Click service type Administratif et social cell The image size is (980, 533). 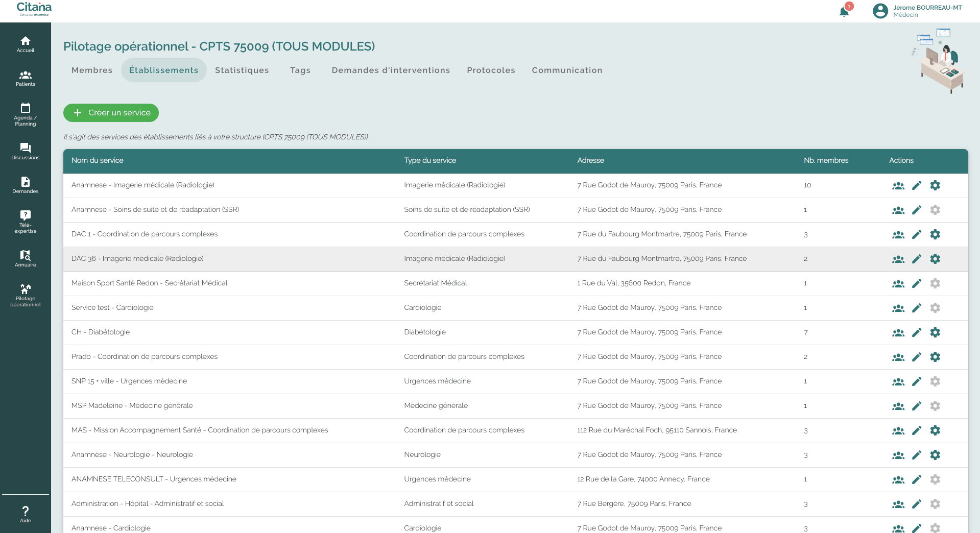click(x=439, y=503)
